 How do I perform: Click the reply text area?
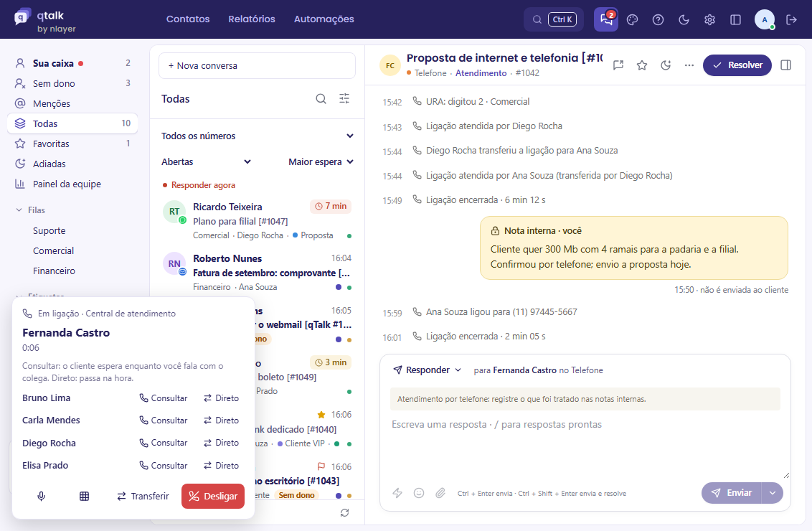585,448
